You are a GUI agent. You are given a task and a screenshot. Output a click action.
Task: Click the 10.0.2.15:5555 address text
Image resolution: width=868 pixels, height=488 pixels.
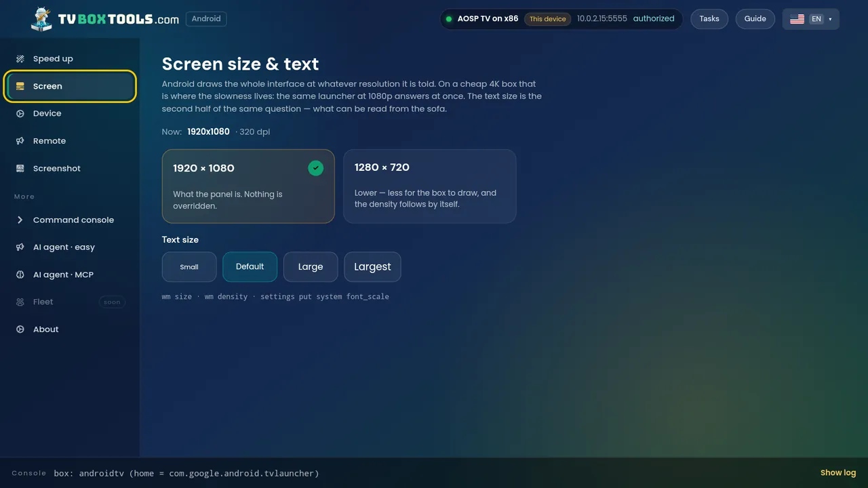pos(602,19)
